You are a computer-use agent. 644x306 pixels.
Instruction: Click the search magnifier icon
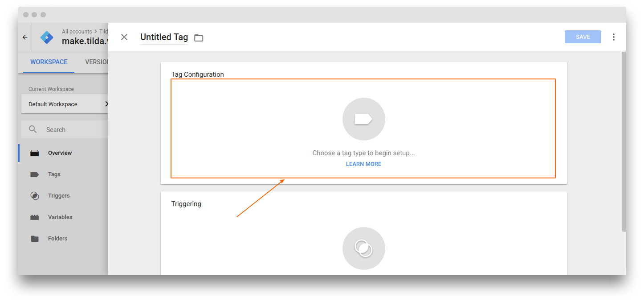33,129
